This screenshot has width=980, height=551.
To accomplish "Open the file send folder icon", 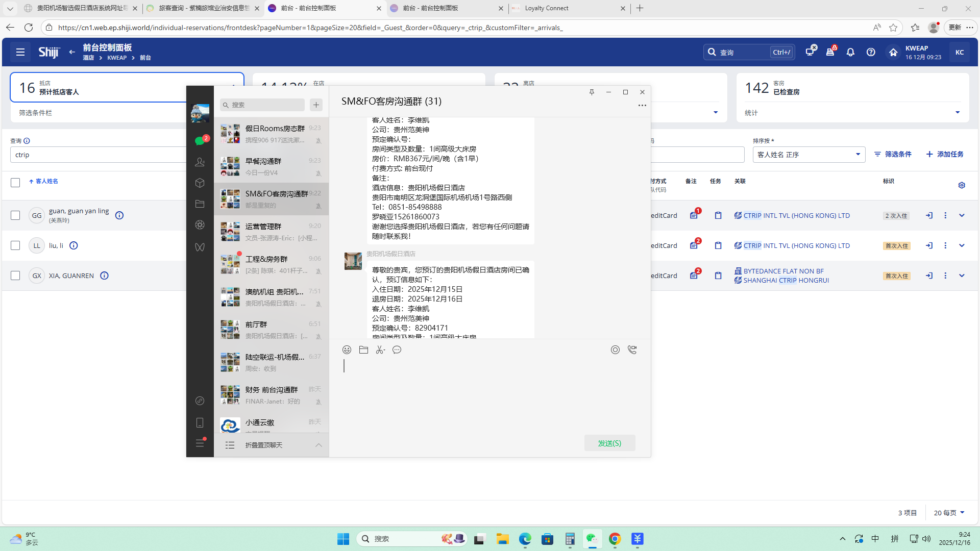I will click(x=363, y=350).
